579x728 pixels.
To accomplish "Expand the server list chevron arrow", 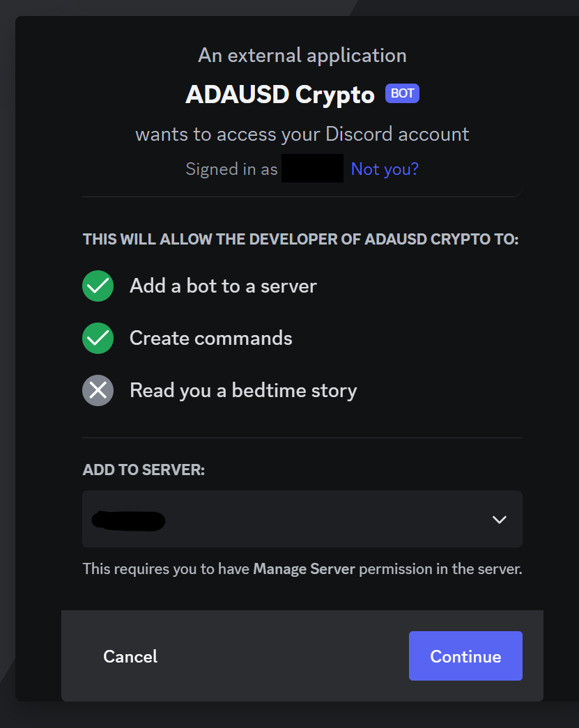I will point(499,520).
